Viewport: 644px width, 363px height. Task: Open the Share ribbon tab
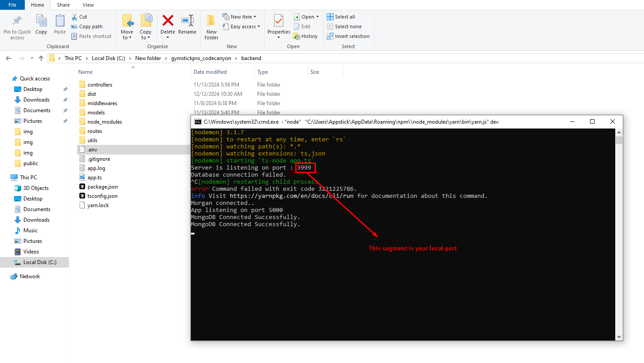[63, 5]
